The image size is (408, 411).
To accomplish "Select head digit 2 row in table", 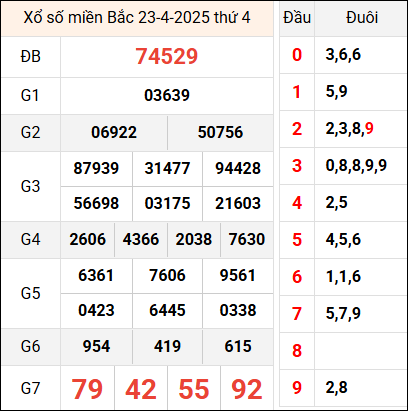I will tap(343, 129).
